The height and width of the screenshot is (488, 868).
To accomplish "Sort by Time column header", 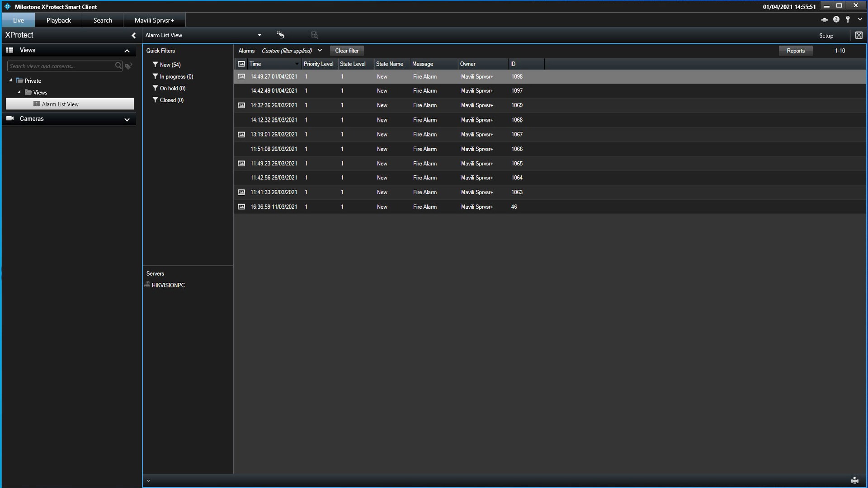I will click(x=274, y=64).
